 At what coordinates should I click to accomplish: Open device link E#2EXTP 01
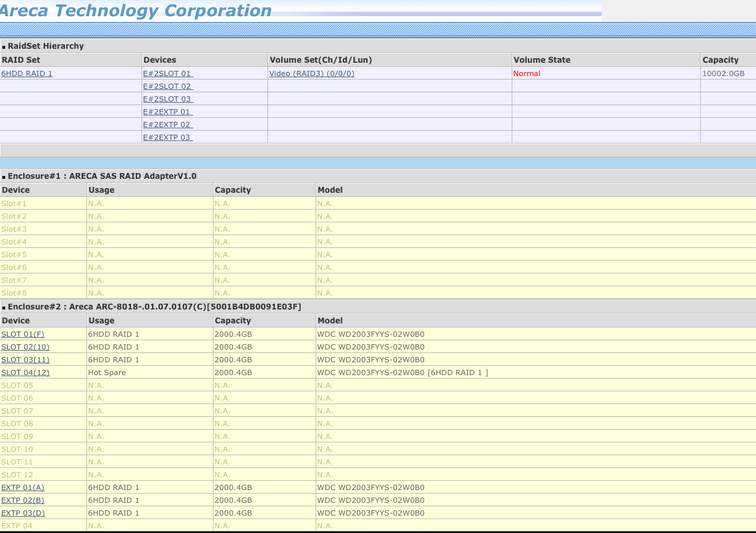click(168, 112)
